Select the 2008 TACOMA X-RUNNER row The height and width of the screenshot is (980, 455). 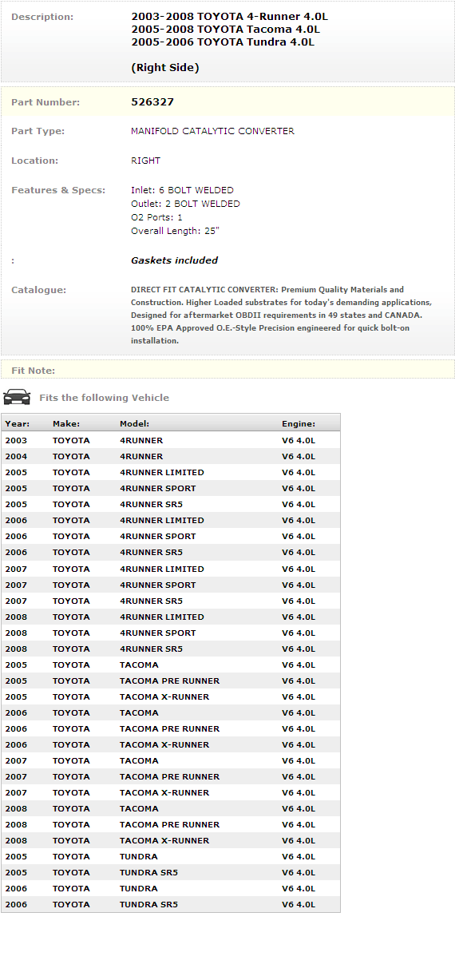coord(171,840)
